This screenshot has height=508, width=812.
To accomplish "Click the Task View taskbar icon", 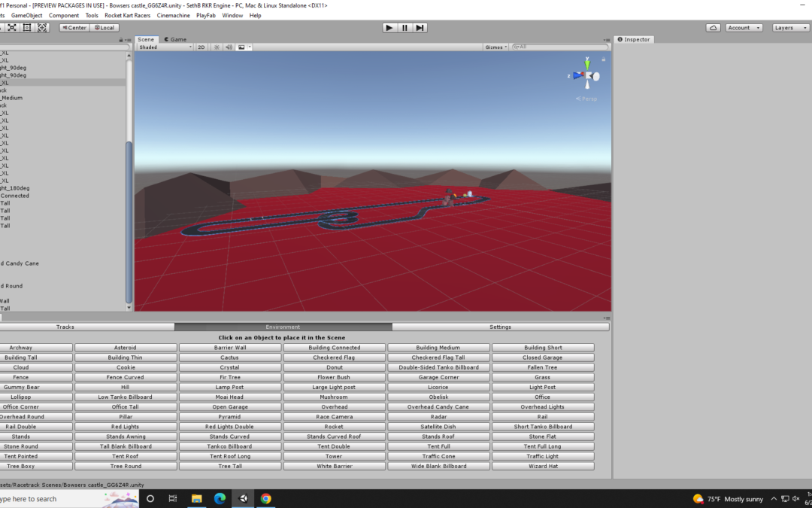I will click(173, 499).
